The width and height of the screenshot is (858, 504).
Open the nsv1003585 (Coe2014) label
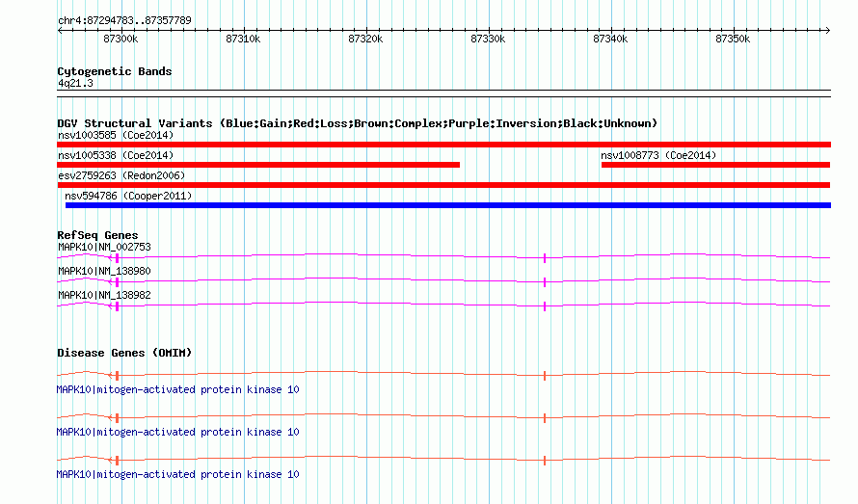[116, 135]
